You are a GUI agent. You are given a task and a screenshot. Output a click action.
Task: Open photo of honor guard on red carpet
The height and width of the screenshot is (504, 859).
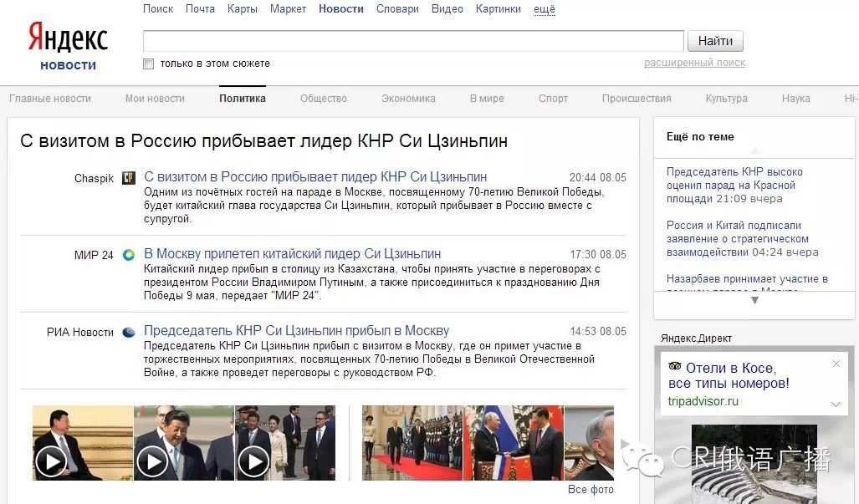tap(412, 443)
